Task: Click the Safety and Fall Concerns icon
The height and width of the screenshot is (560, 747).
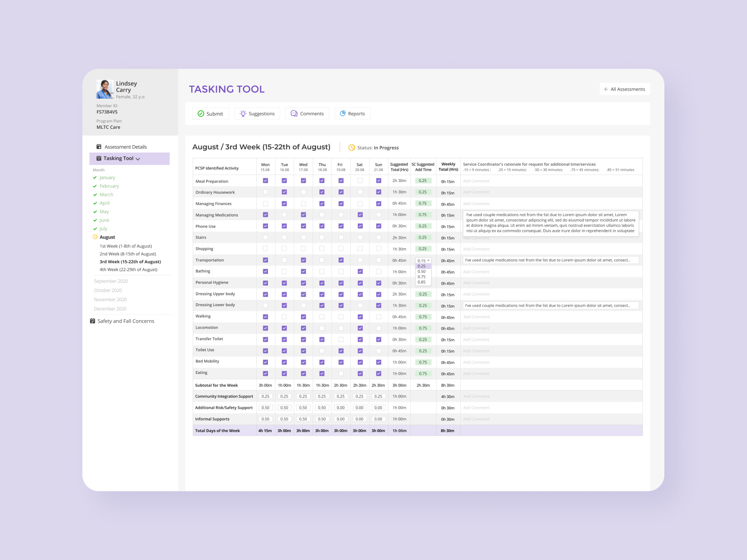Action: click(x=92, y=321)
